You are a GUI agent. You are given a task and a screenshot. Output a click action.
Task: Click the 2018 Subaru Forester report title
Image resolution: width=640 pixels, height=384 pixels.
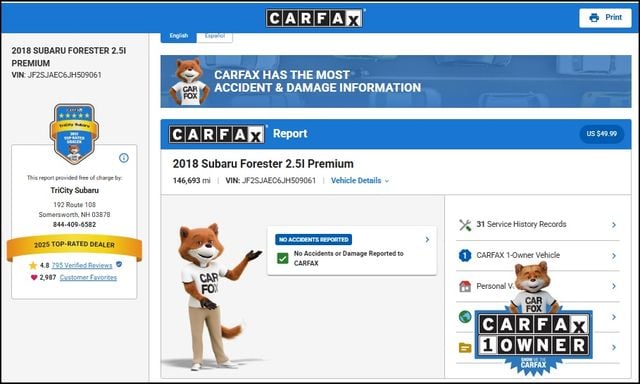tap(263, 164)
